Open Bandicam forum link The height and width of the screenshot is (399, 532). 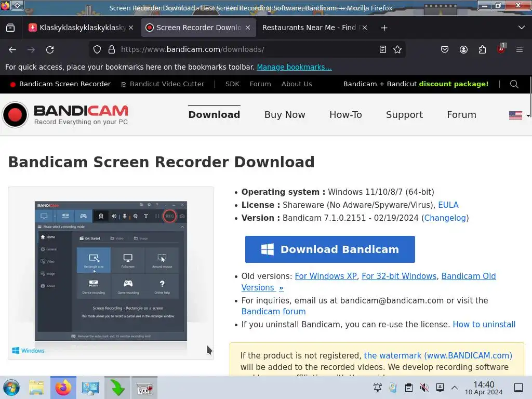[273, 312]
